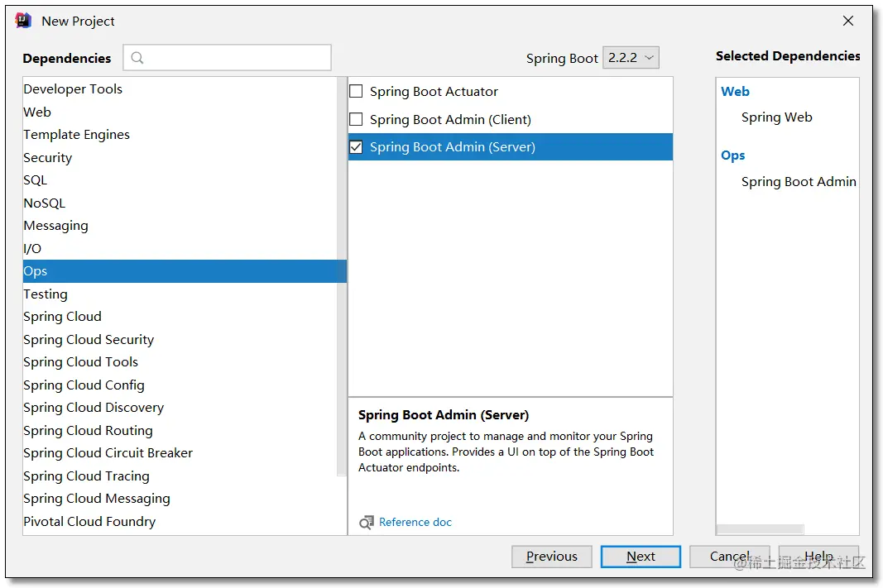Viewport: 883px width, 588px height.
Task: Select the Spring Cloud Circuit Breaker category
Action: (180, 453)
